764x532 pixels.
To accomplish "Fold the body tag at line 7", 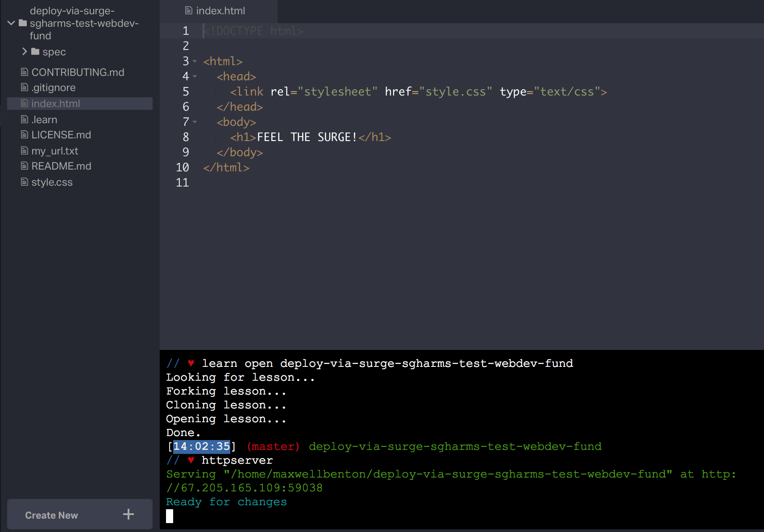I will pyautogui.click(x=195, y=122).
